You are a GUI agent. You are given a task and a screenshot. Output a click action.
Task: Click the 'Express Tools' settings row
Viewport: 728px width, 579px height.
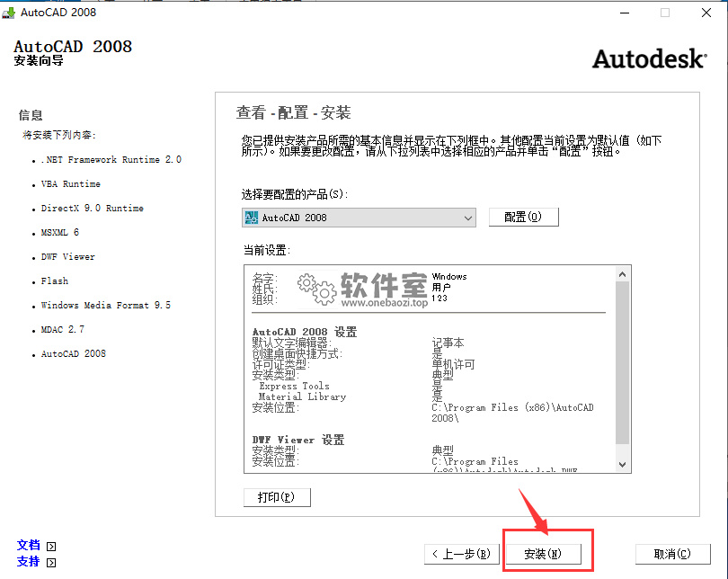pos(295,387)
